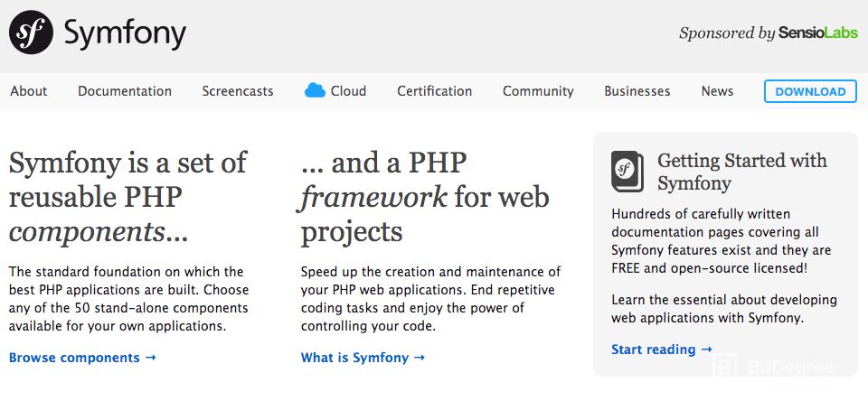Open the Documentation menu item
Image resolution: width=868 pixels, height=401 pixels.
click(125, 91)
